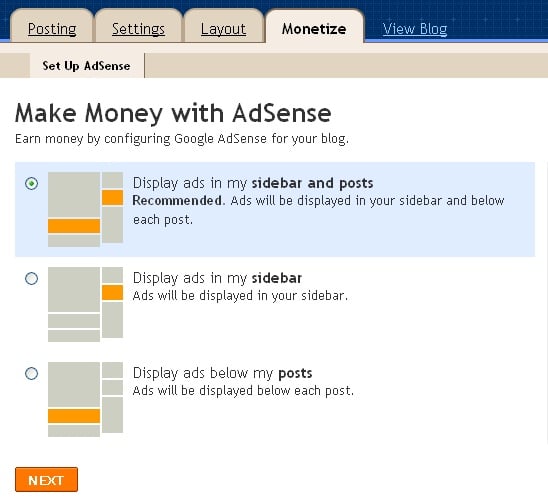Open the View Blog link
The image size is (548, 502).
415,29
